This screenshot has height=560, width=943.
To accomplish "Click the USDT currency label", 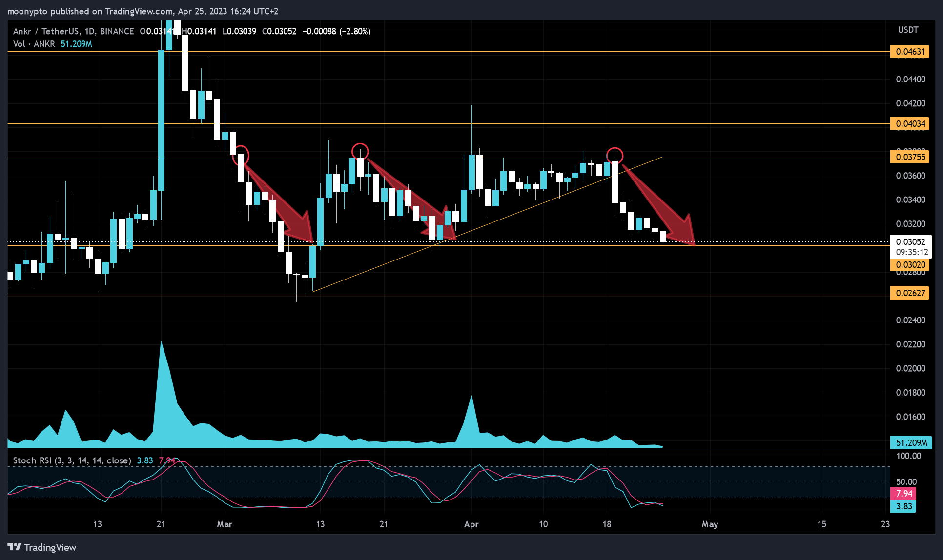I will [908, 30].
